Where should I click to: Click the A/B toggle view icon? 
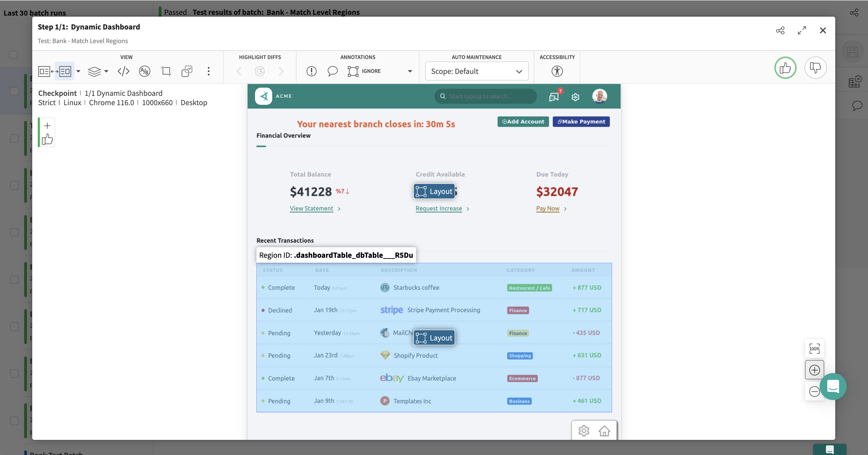click(145, 71)
